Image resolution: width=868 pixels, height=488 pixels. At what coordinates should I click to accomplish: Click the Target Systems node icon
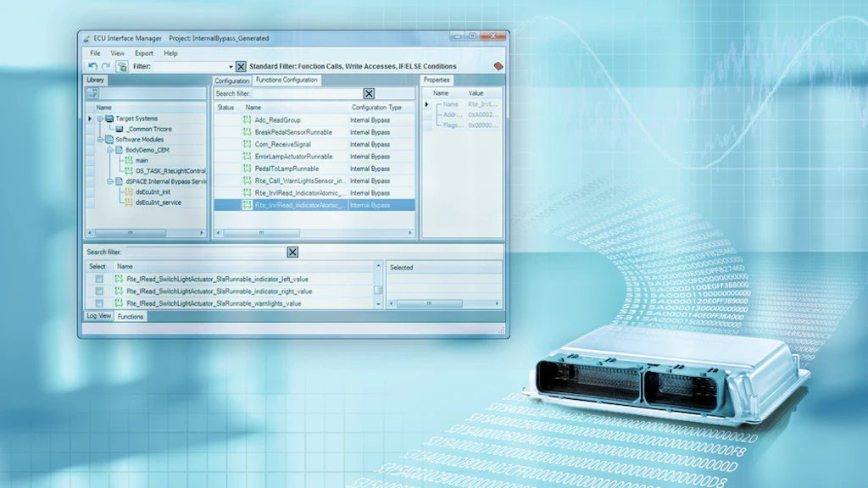tap(109, 119)
